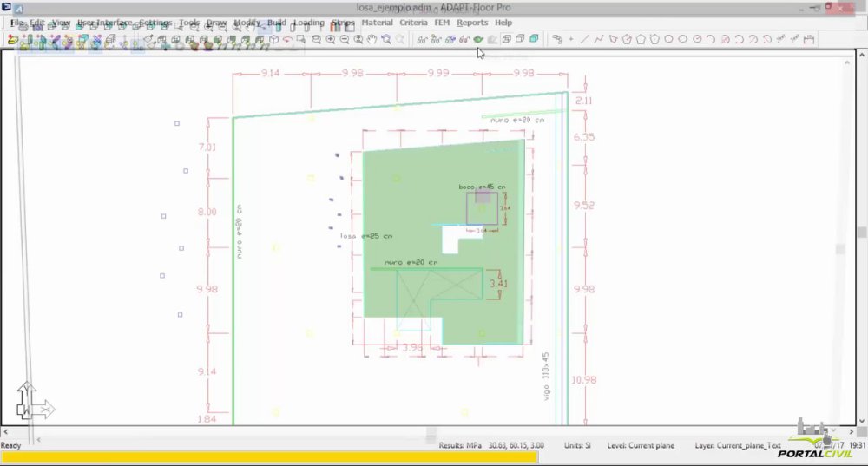The image size is (868, 466).
Task: Open the Loading menu
Action: click(309, 23)
